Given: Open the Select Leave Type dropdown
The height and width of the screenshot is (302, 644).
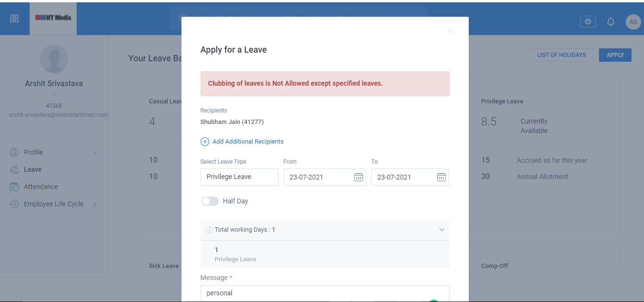Looking at the screenshot, I should (x=239, y=177).
